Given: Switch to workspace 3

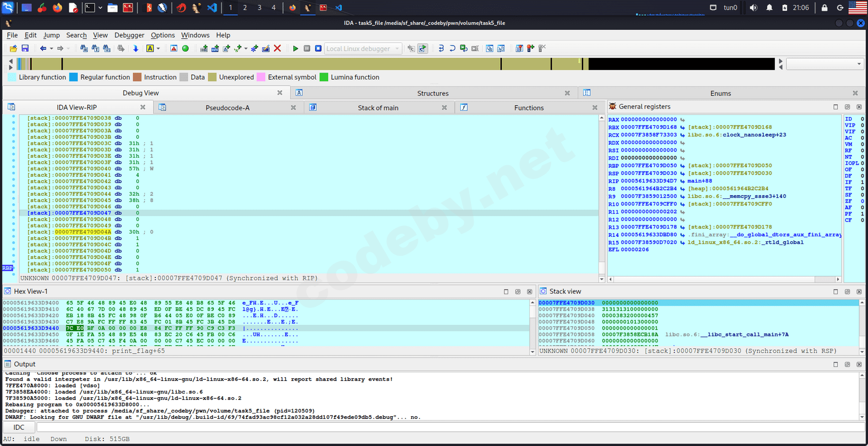Looking at the screenshot, I should pos(259,8).
